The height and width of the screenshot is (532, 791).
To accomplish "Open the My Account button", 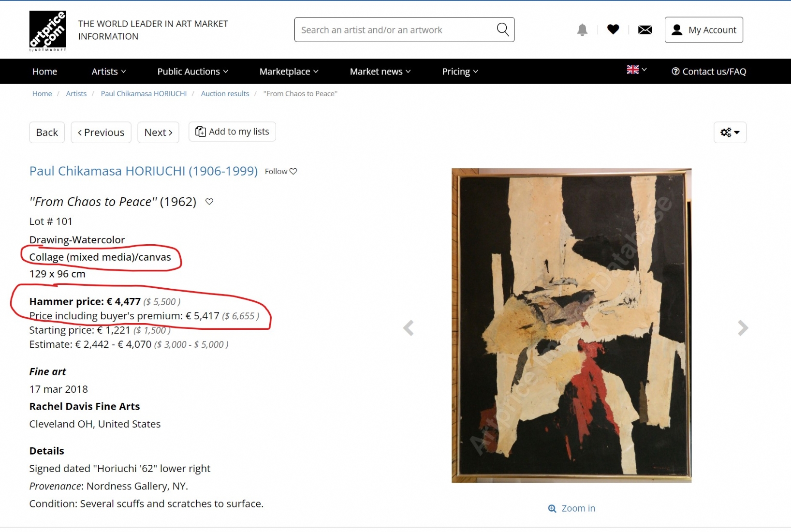I will click(703, 30).
